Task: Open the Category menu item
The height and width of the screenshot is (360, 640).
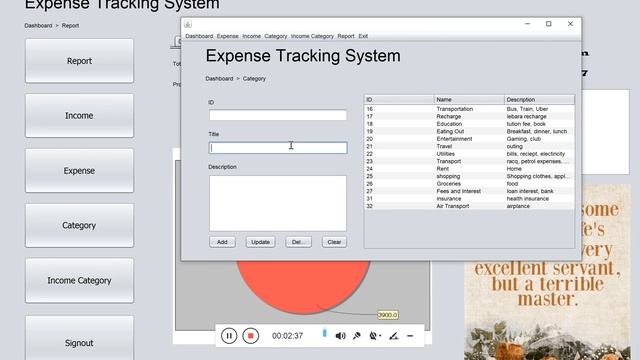Action: coord(276,36)
